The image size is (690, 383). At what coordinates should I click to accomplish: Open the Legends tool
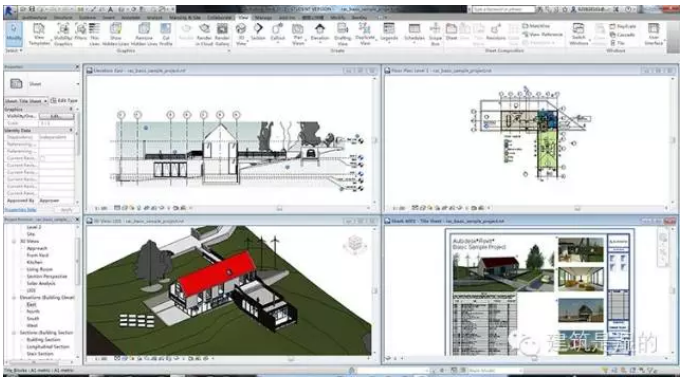(389, 32)
